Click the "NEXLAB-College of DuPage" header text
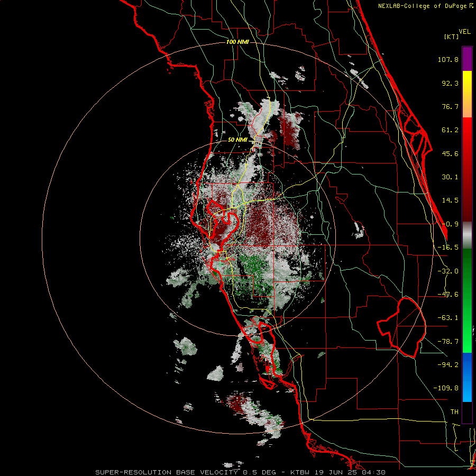 [422, 6]
